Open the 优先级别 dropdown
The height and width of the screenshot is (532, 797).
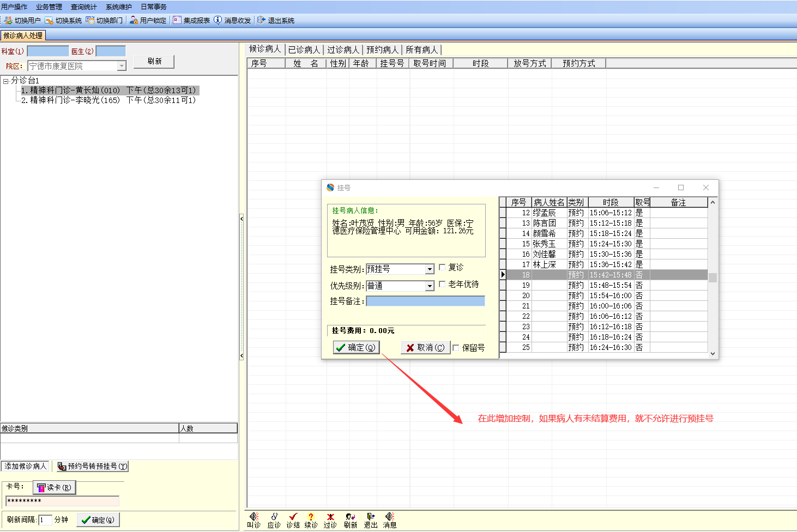coord(430,286)
